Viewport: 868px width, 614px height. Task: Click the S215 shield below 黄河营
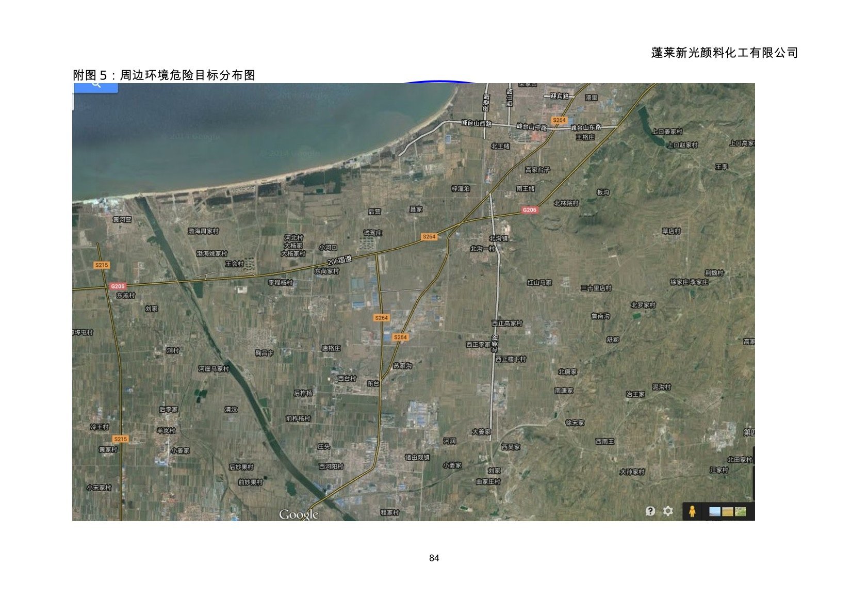tap(102, 265)
